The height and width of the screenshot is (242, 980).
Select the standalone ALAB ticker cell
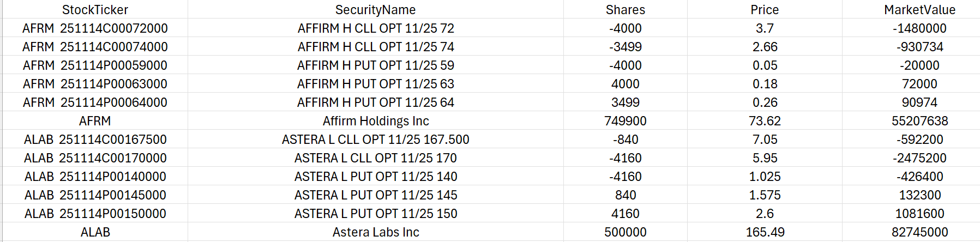click(95, 232)
